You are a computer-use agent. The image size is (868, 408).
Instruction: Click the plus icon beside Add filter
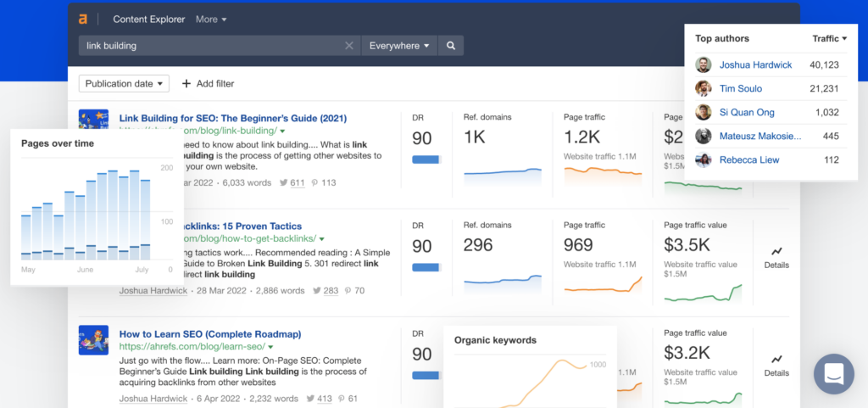pos(186,84)
